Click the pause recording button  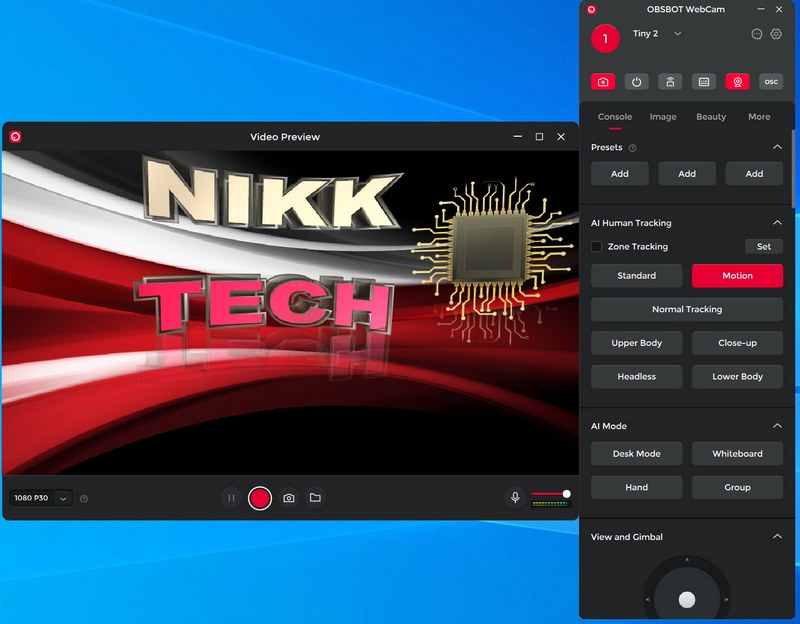click(x=231, y=498)
